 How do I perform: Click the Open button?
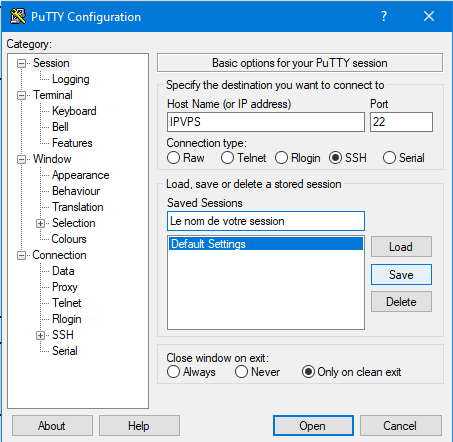tap(313, 426)
